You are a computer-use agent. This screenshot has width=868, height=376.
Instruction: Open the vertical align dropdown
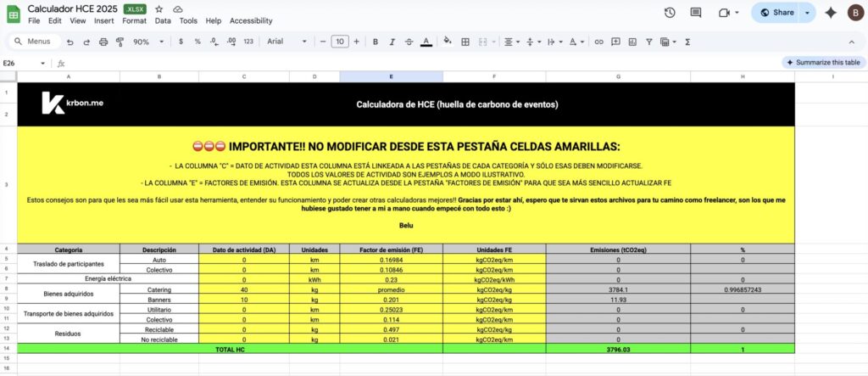[532, 42]
